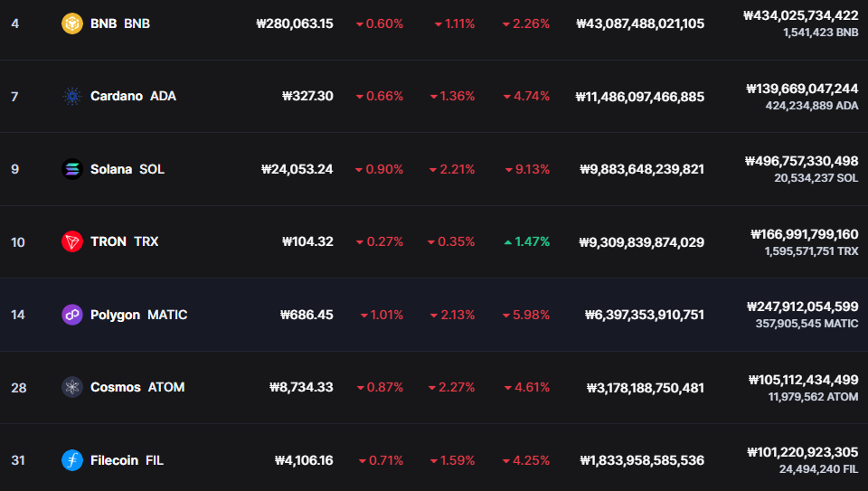Click the Cardano coin logo icon

(x=72, y=97)
